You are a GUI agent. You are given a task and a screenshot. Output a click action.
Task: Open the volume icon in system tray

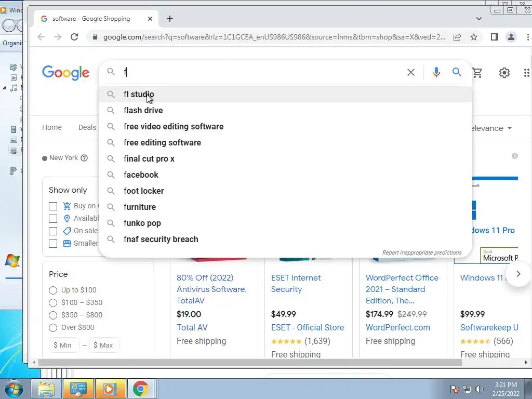(479, 389)
